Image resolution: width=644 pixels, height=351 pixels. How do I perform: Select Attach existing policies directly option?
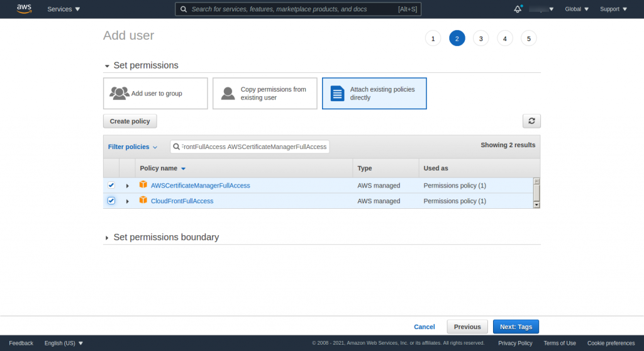[x=374, y=93]
